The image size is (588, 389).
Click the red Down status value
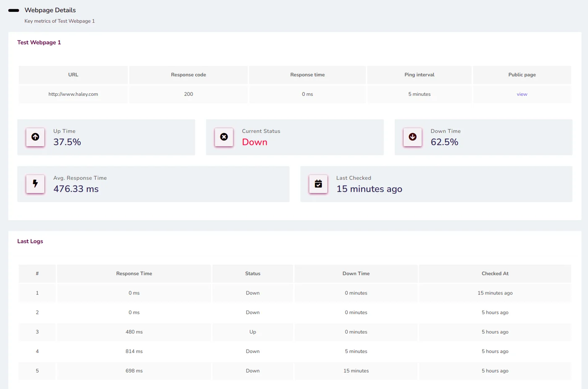pyautogui.click(x=255, y=142)
